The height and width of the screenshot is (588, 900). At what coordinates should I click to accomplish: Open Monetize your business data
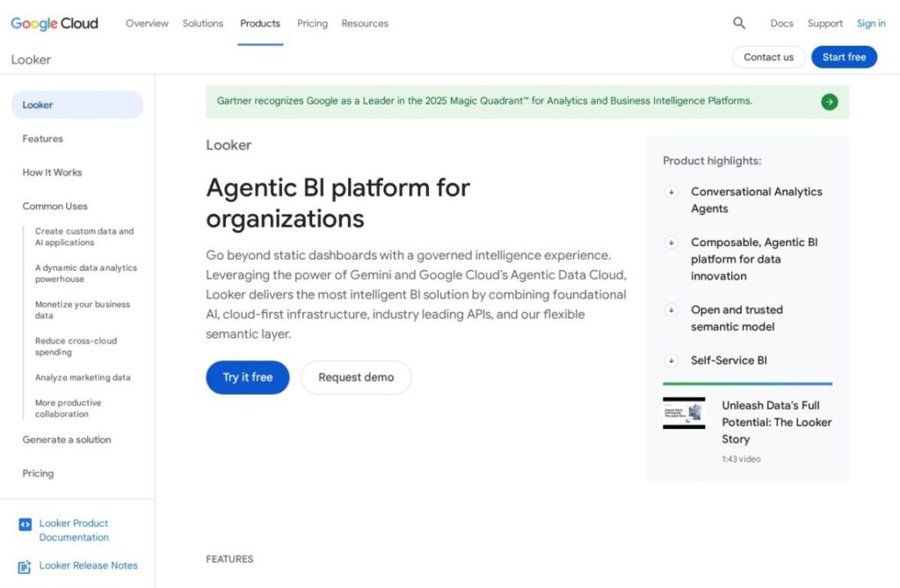tap(83, 310)
